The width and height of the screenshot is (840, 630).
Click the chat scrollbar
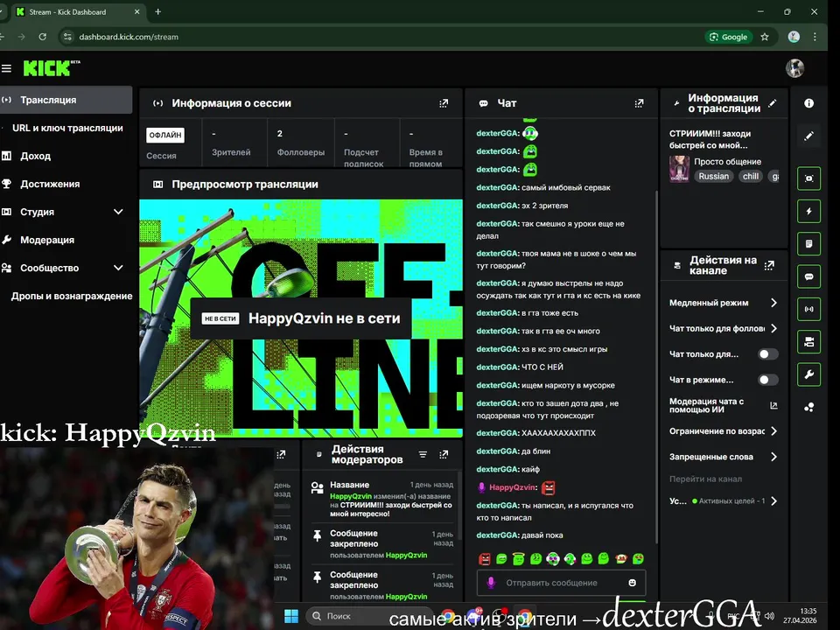(x=657, y=367)
